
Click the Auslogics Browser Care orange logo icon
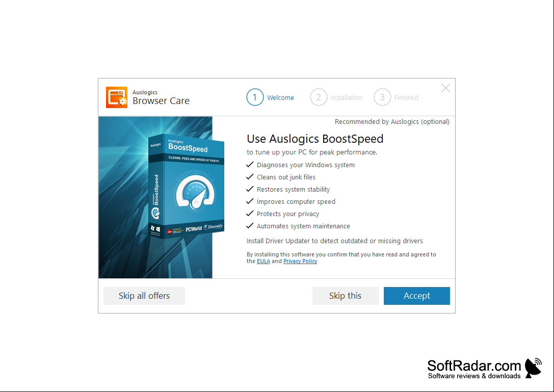pos(117,97)
